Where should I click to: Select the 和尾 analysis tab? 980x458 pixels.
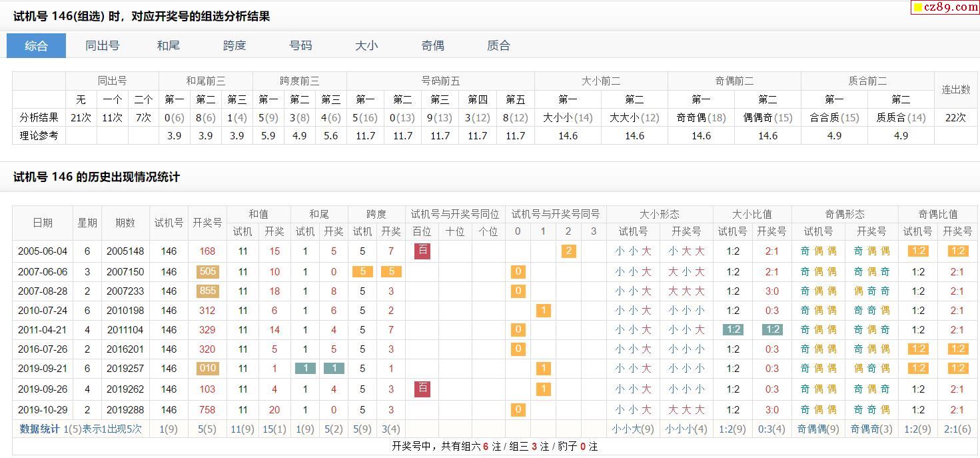(168, 46)
